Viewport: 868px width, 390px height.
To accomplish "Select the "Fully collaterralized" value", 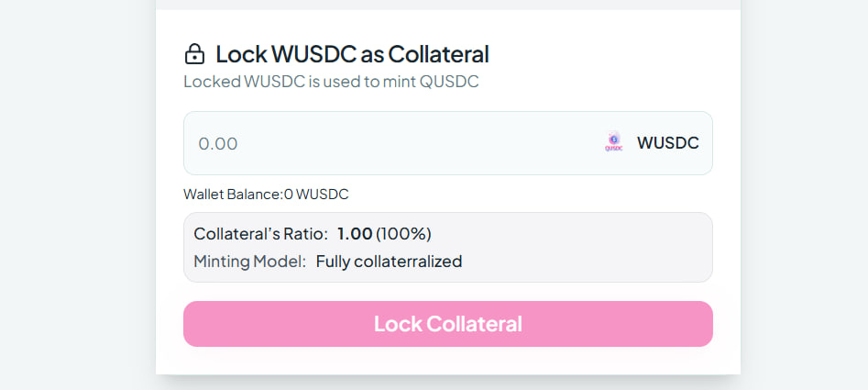I will [389, 262].
